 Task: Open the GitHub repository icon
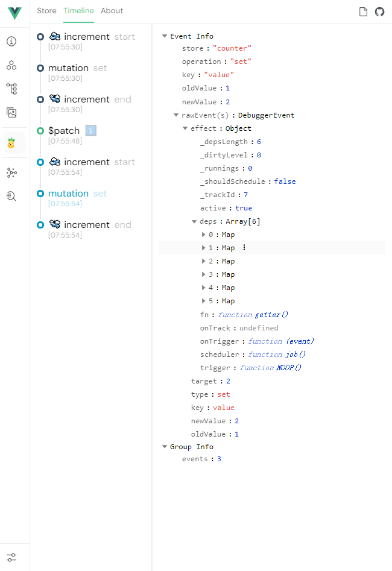coord(379,11)
